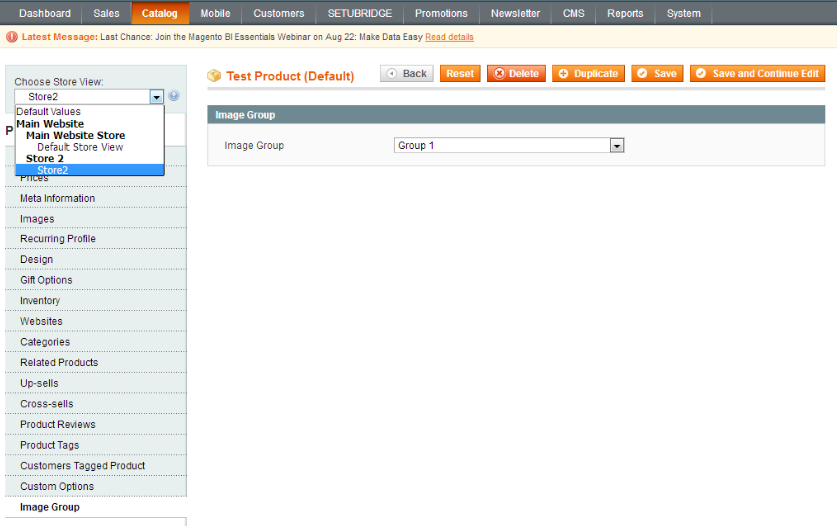Open the SETUBRIDGE menu

click(360, 13)
